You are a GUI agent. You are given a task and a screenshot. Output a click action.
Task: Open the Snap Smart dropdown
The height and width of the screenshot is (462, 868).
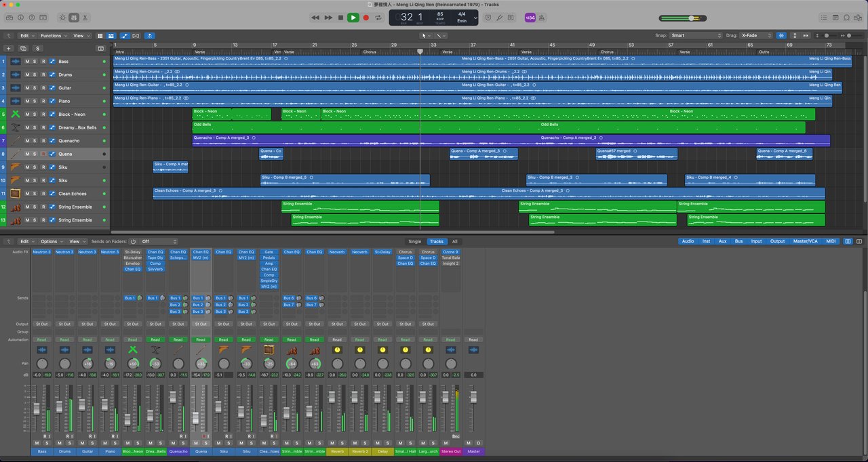point(696,35)
